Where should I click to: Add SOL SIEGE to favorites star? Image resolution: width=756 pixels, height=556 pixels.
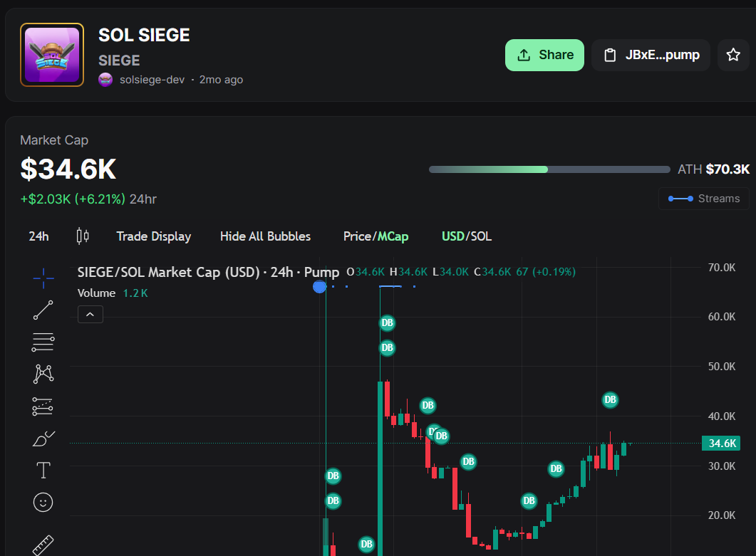pyautogui.click(x=733, y=55)
